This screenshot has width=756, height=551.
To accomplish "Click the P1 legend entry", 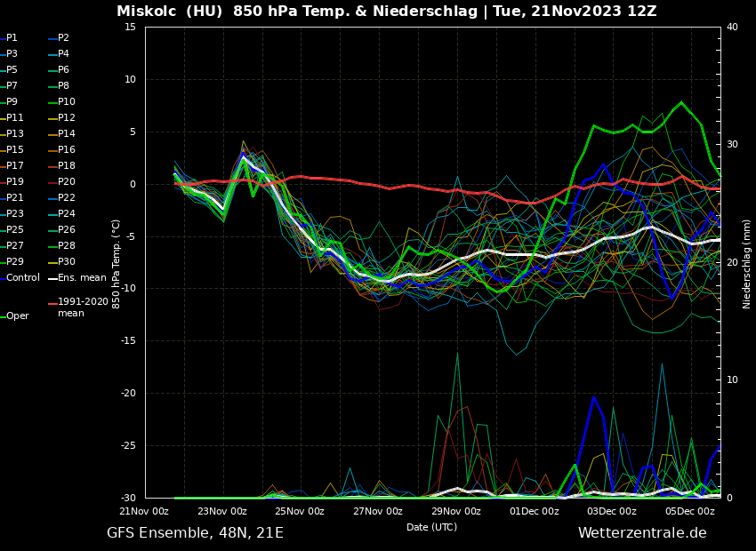I will [12, 38].
